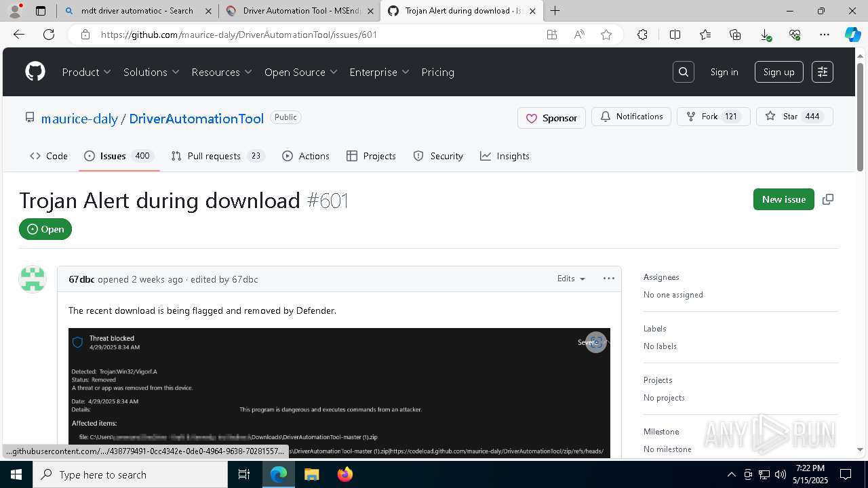Open the Threat blocked screenshot image
868x488 pixels.
[339, 393]
